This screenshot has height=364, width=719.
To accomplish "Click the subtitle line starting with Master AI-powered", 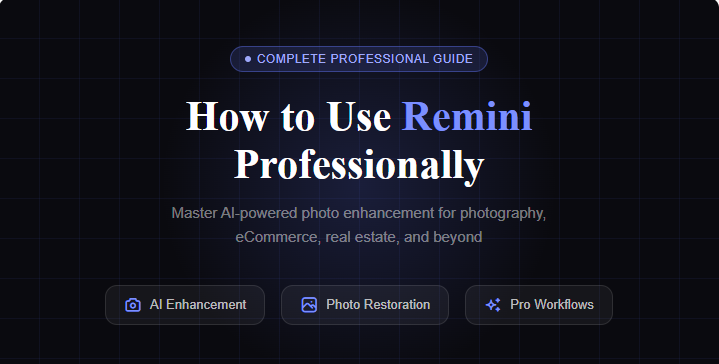I will pos(359,213).
